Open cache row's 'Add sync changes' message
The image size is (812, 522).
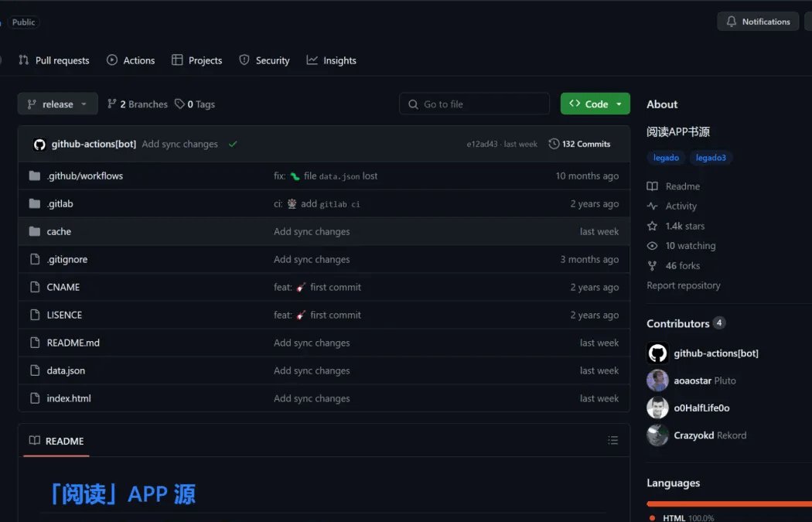click(312, 231)
